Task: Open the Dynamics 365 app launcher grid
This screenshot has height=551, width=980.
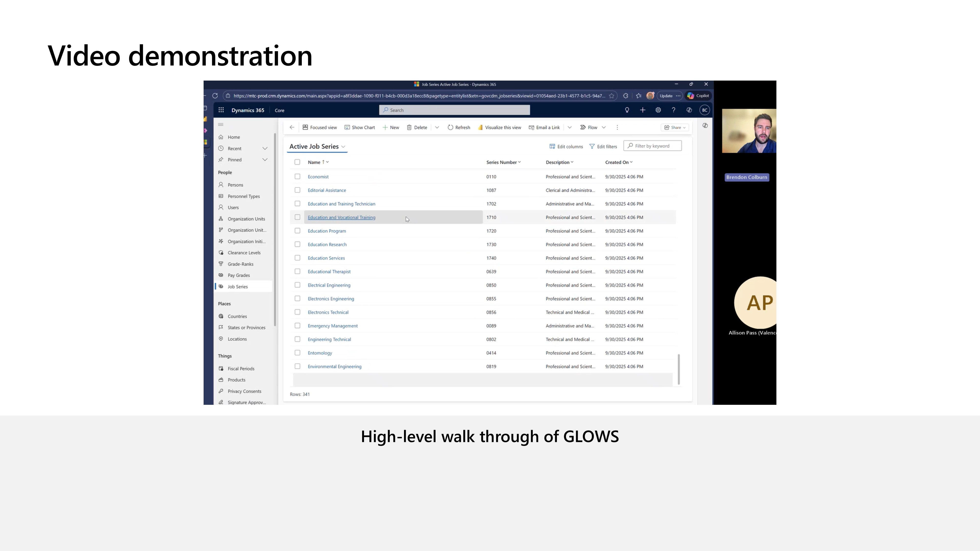Action: tap(221, 110)
